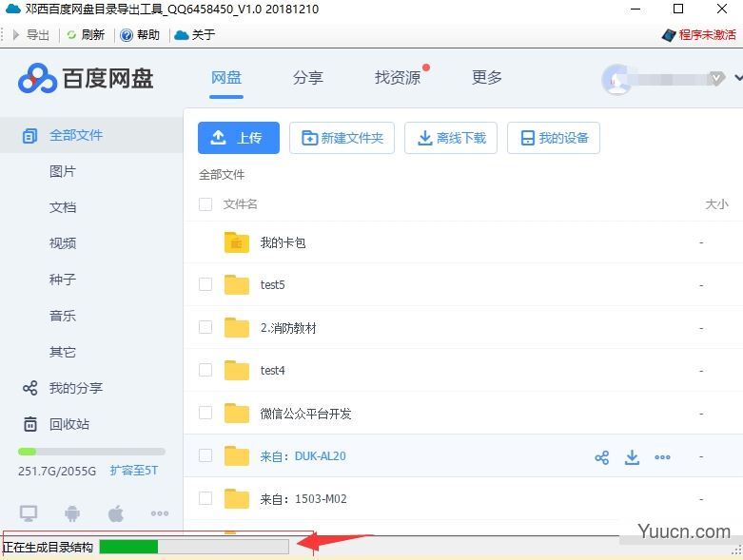
Task: Open the test4 folder name
Action: (x=272, y=371)
